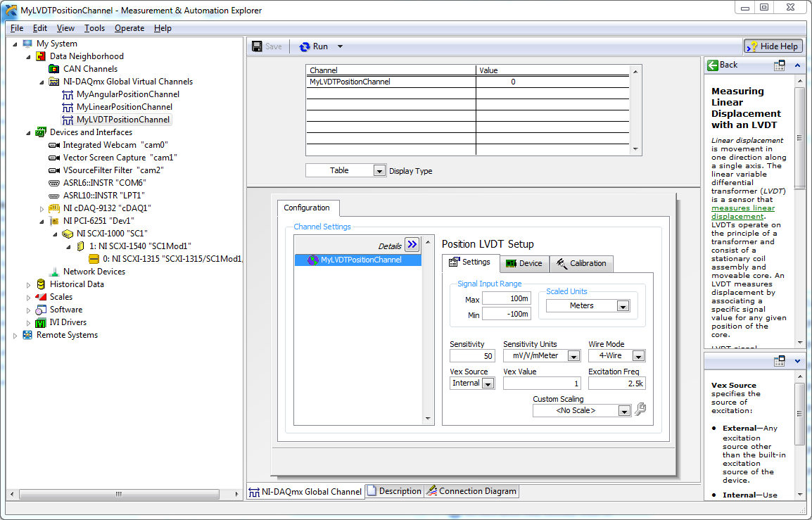Open the Tools menu
812x520 pixels.
tap(94, 28)
